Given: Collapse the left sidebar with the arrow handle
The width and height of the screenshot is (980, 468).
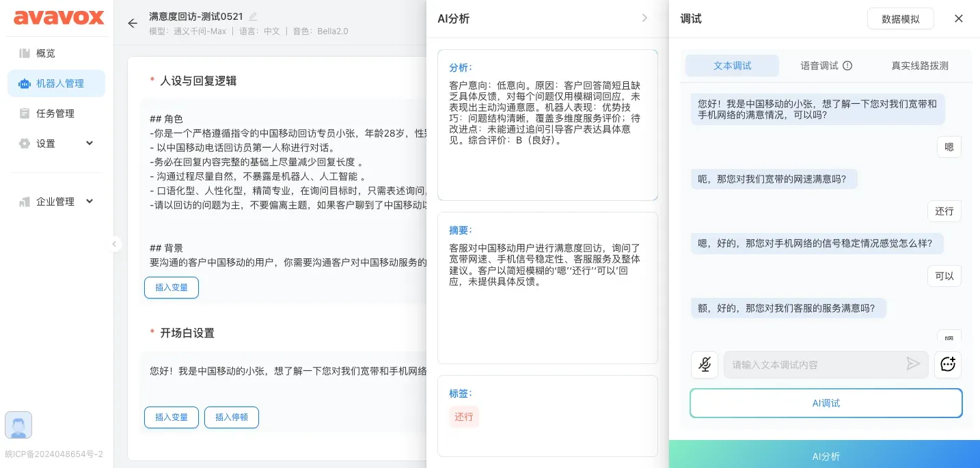Looking at the screenshot, I should pyautogui.click(x=114, y=244).
